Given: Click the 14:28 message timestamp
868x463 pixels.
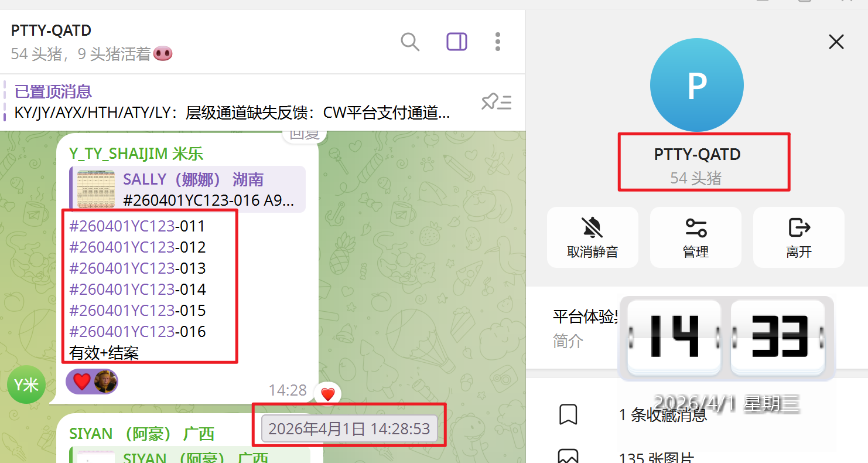Looking at the screenshot, I should click(288, 390).
